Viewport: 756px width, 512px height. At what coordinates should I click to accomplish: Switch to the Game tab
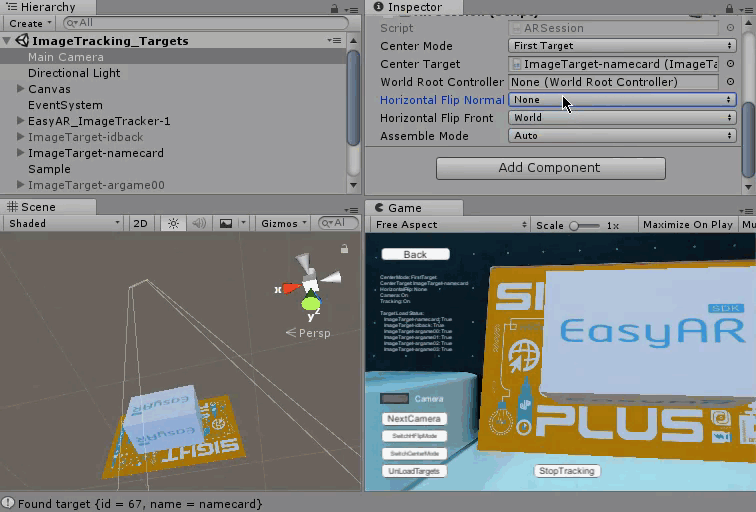click(414, 208)
